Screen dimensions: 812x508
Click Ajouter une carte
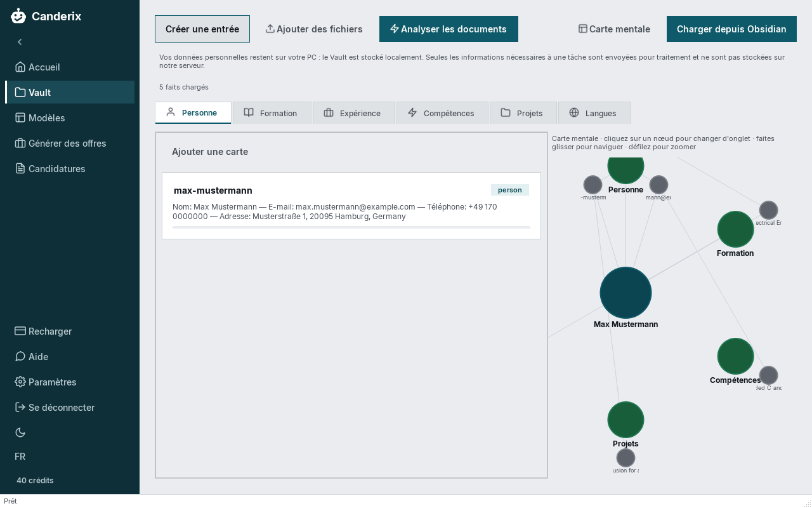(x=210, y=152)
